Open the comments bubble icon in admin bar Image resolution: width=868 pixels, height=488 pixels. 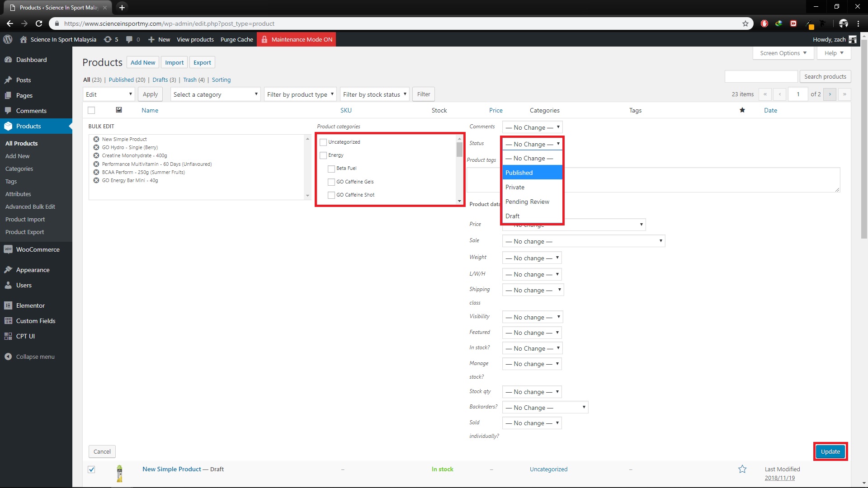point(129,39)
